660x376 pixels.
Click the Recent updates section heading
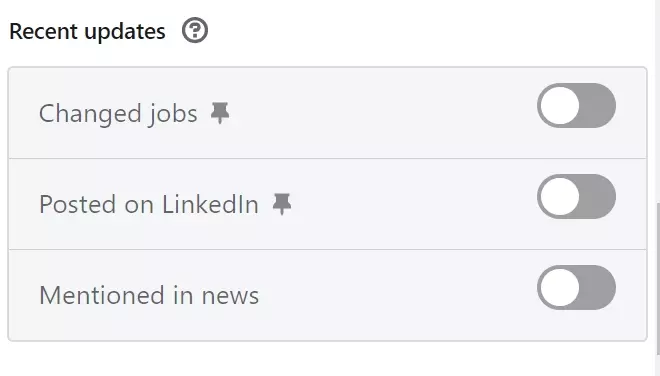point(88,32)
